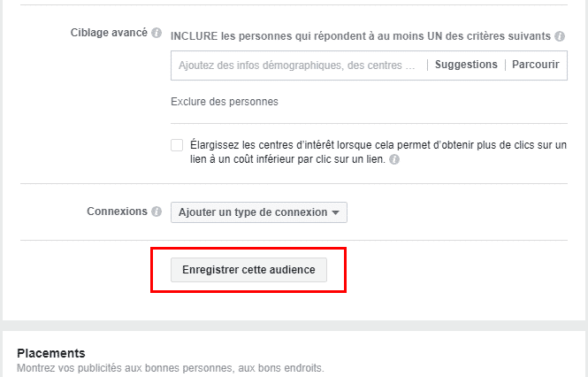
Task: Click the 'lien à un coût inférieur' text line
Action: (x=278, y=160)
